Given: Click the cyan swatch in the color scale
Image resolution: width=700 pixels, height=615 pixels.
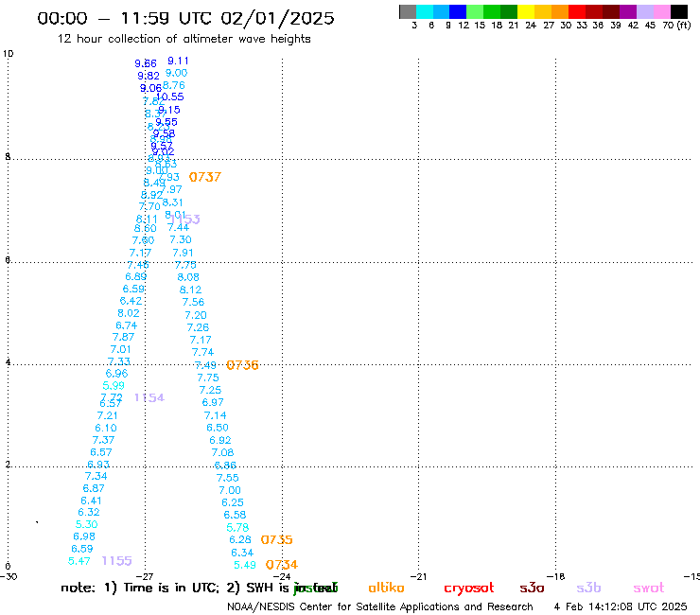Looking at the screenshot, I should click(x=424, y=11).
